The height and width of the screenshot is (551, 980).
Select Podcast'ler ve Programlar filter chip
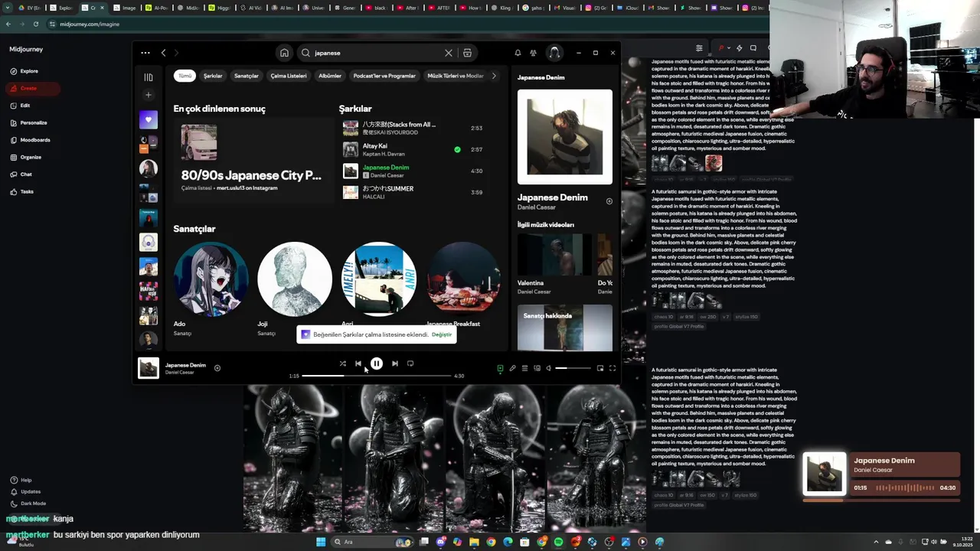[384, 76]
